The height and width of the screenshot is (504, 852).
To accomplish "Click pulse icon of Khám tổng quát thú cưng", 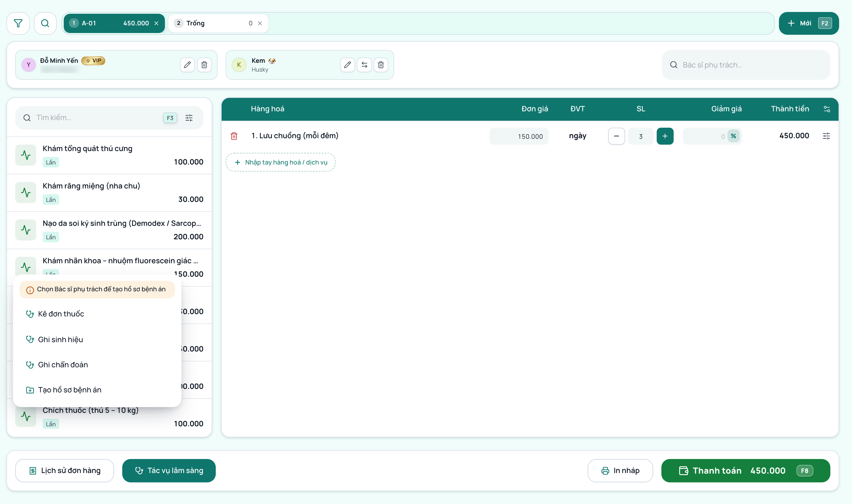I will (x=26, y=155).
